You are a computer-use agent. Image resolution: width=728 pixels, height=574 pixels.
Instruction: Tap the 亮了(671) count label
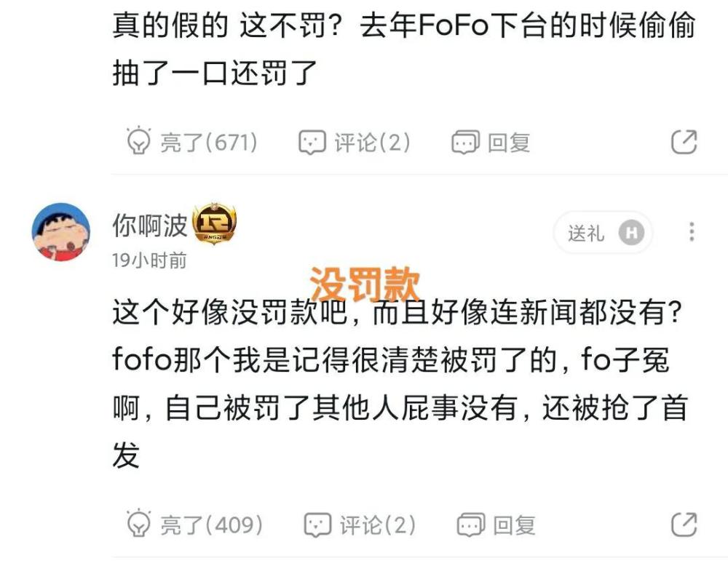coord(208,142)
